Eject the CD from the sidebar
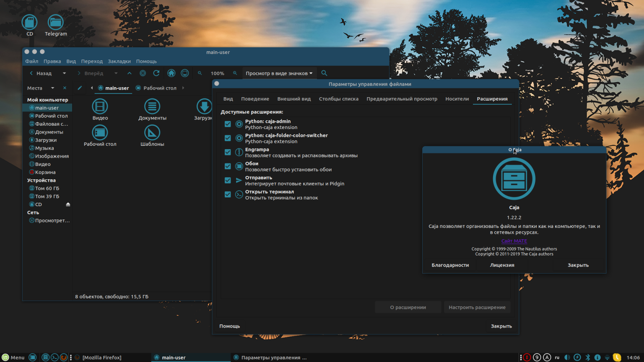 click(68, 204)
